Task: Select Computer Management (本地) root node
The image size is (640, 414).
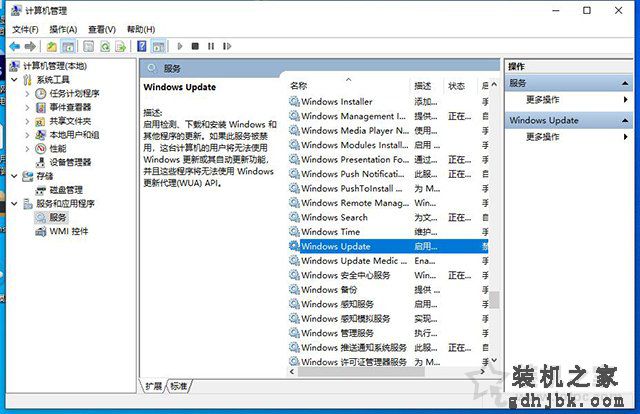Action: coord(55,66)
